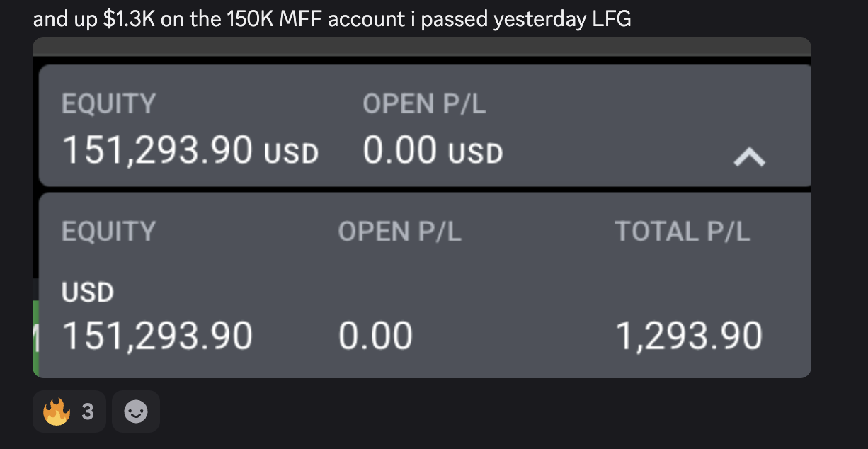Click the message text about the 150K MFF account
The width and height of the screenshot is (868, 449).
(331, 18)
